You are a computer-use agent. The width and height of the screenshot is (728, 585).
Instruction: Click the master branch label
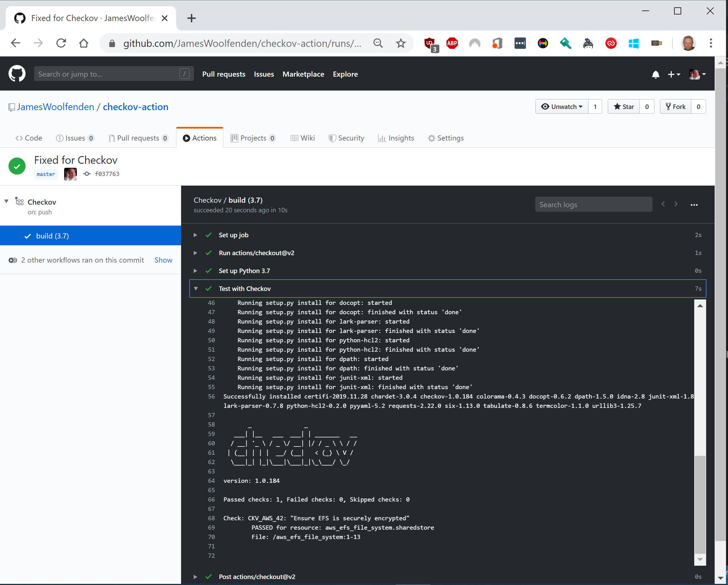pos(46,174)
